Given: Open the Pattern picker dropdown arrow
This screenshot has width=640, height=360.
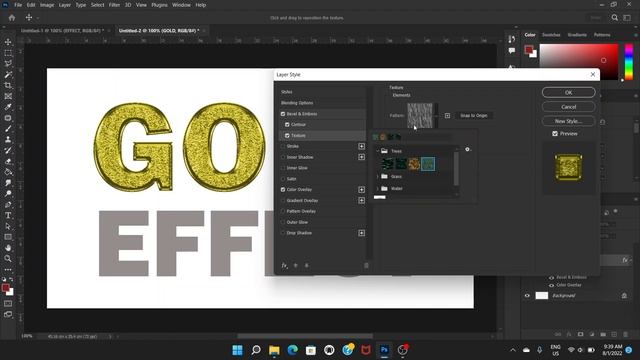Looking at the screenshot, I should 436,116.
